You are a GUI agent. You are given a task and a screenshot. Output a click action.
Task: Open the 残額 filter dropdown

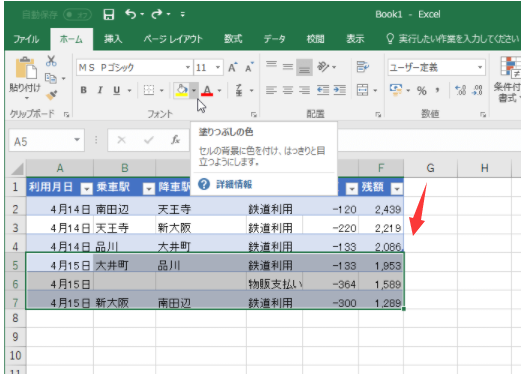397,190
